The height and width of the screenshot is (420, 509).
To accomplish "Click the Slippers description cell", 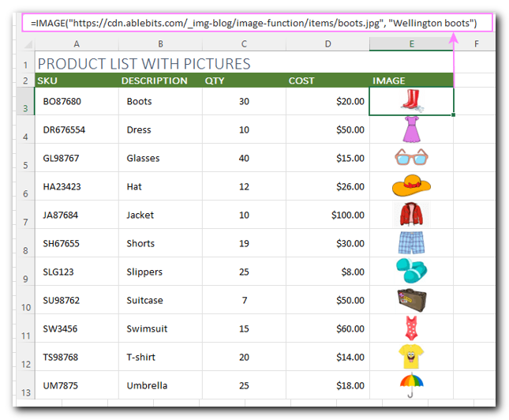I will point(160,272).
